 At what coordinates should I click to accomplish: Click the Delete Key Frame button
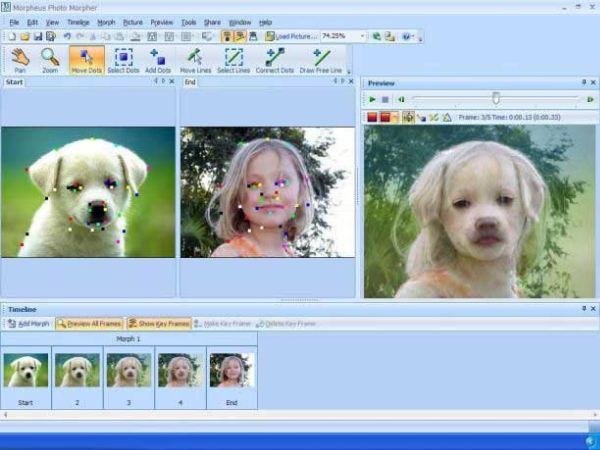pyautogui.click(x=286, y=324)
